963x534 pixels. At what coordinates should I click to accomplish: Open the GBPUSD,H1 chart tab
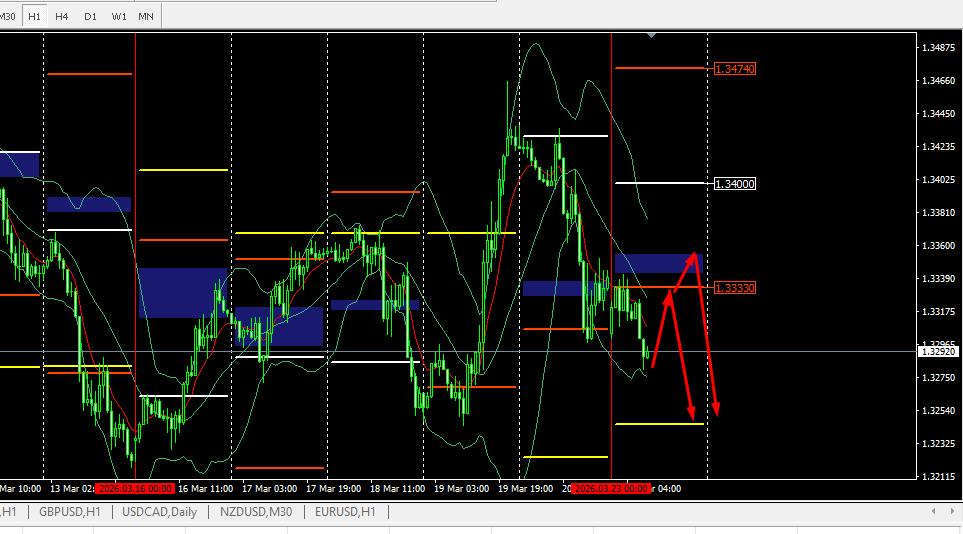(x=70, y=512)
